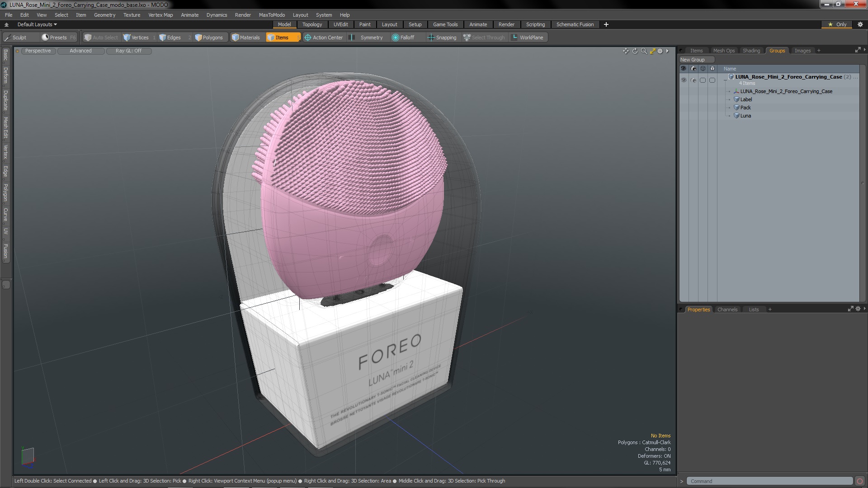
Task: Click the Name column header
Action: [730, 69]
